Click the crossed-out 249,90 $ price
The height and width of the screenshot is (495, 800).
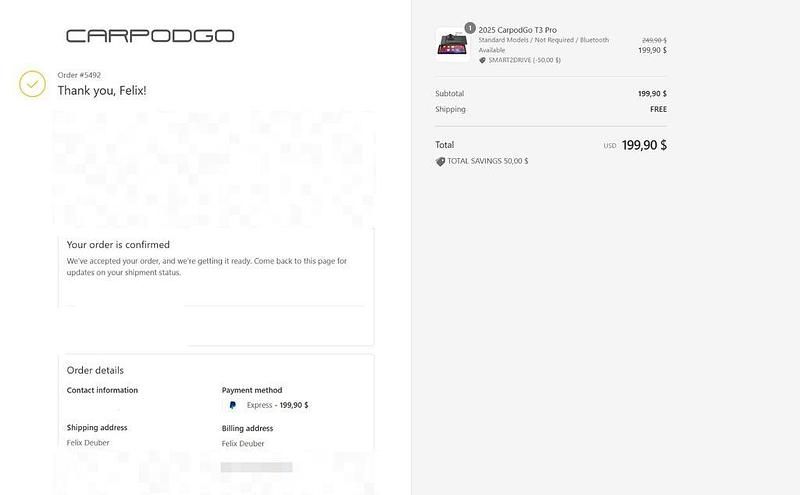(653, 40)
